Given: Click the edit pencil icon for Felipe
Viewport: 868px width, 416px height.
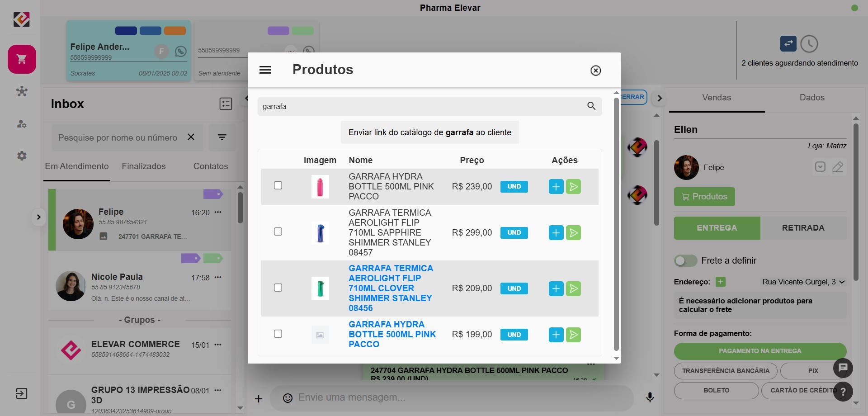Looking at the screenshot, I should (x=838, y=167).
